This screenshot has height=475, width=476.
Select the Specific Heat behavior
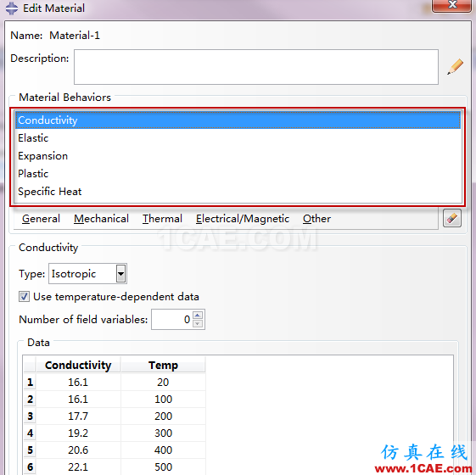238,192
